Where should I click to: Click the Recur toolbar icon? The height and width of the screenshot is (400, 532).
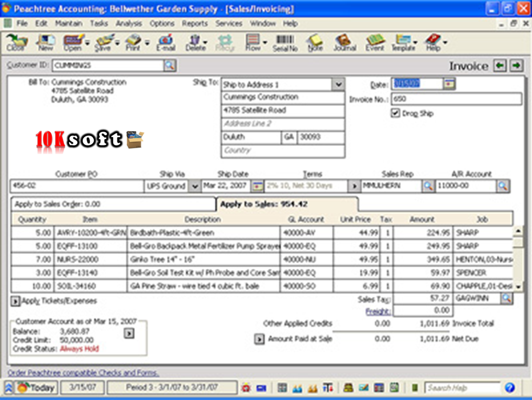225,43
